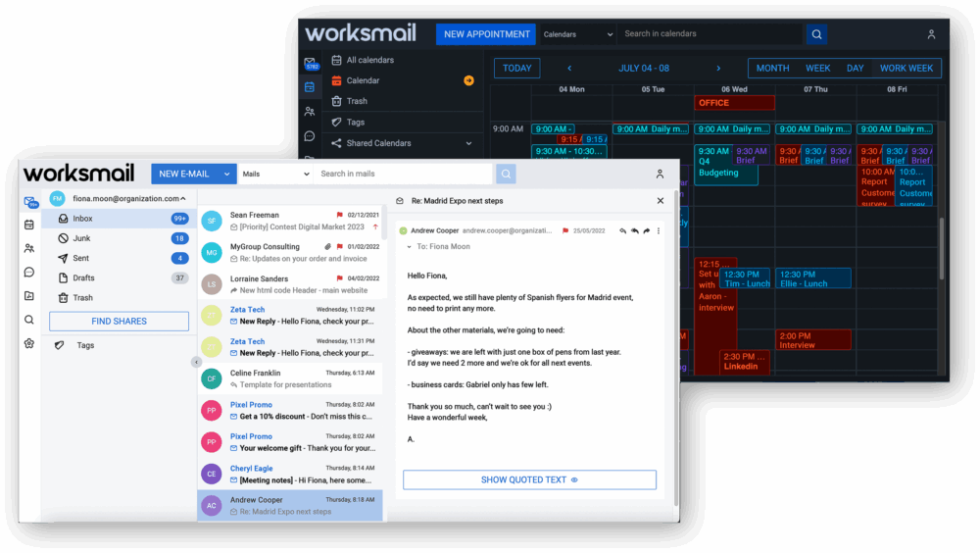Toggle the red flag on Sean Freeman's email
Image resolution: width=980 pixels, height=553 pixels.
point(340,215)
